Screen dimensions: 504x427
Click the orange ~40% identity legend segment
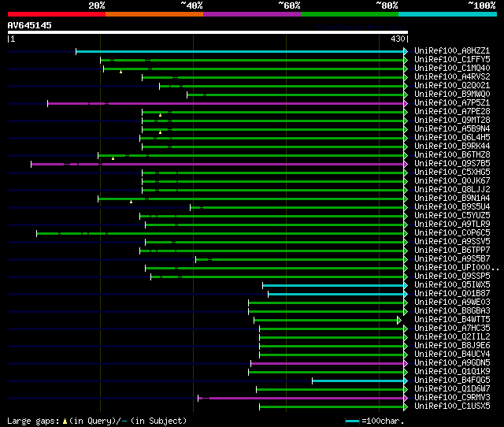click(154, 14)
